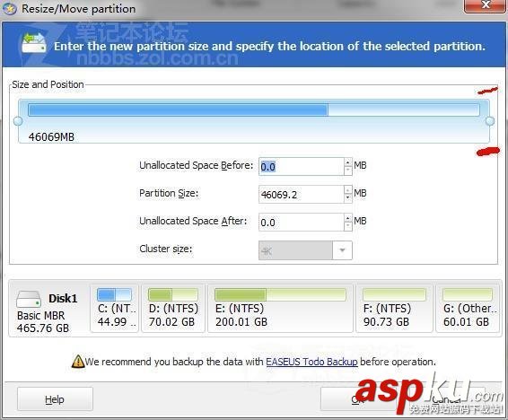Select the F: (NTFS) 90.73 GB partition
This screenshot has width=508, height=420.
pyautogui.click(x=394, y=308)
